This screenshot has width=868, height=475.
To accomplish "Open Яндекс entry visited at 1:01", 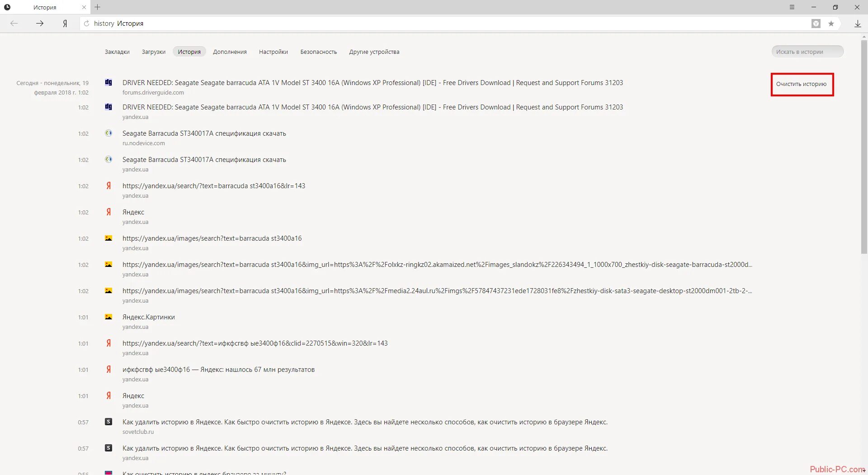I will 133,396.
